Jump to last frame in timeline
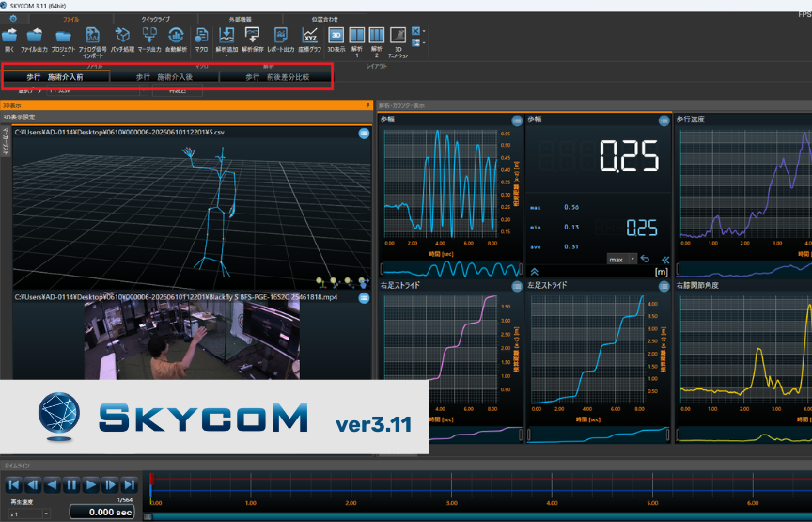Image resolution: width=812 pixels, height=522 pixels. pos(129,485)
